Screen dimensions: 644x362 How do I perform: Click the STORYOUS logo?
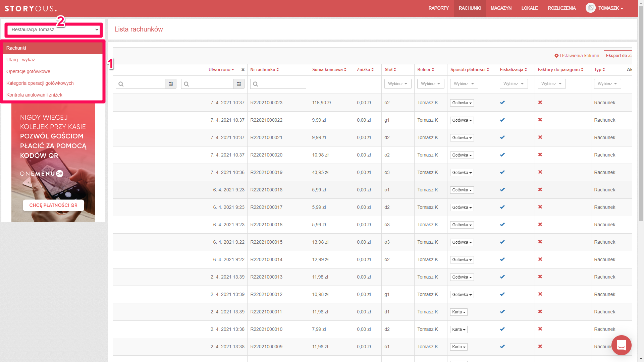pos(31,8)
